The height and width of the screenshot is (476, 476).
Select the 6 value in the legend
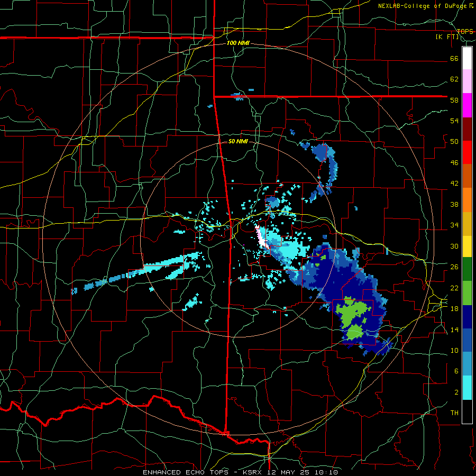click(456, 371)
